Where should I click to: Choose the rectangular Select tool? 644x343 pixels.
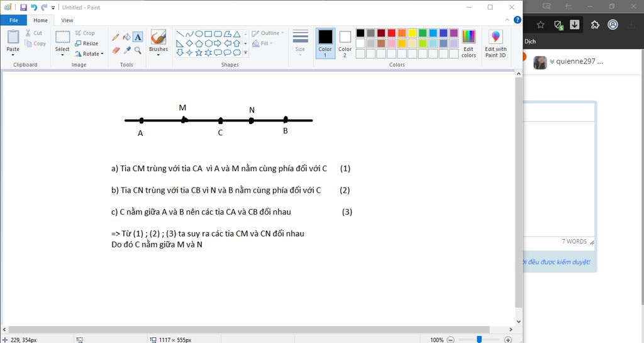pos(62,37)
